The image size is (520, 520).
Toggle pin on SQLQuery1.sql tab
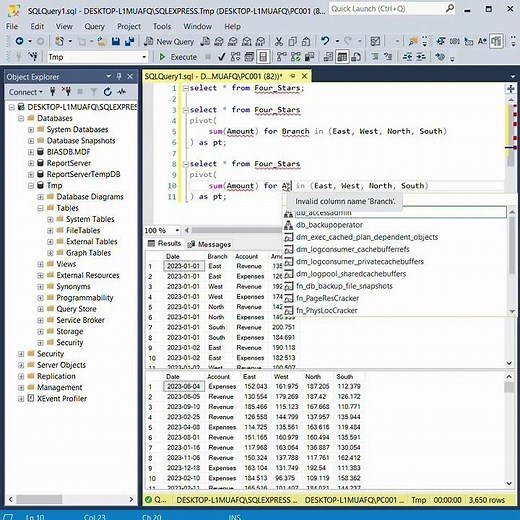coord(293,76)
